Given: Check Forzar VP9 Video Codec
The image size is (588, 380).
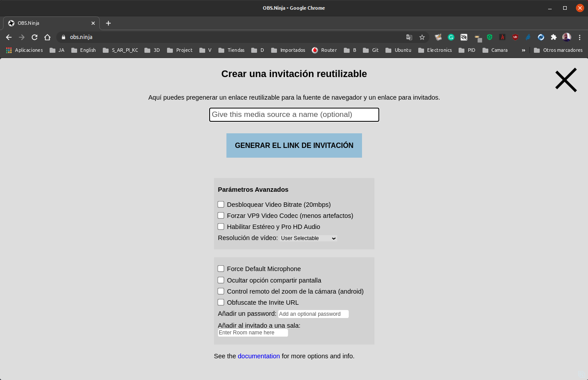Looking at the screenshot, I should (x=221, y=215).
